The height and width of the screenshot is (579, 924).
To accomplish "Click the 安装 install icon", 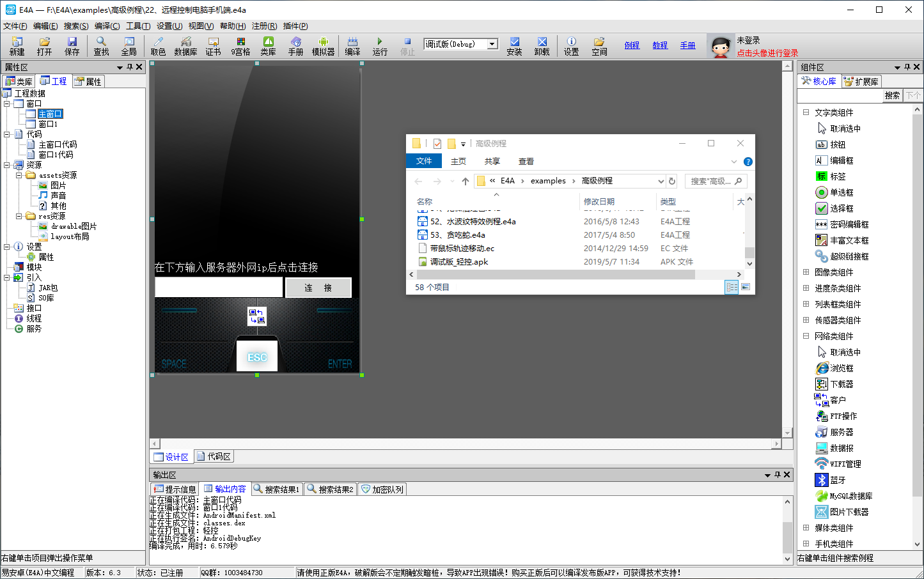I will [514, 46].
